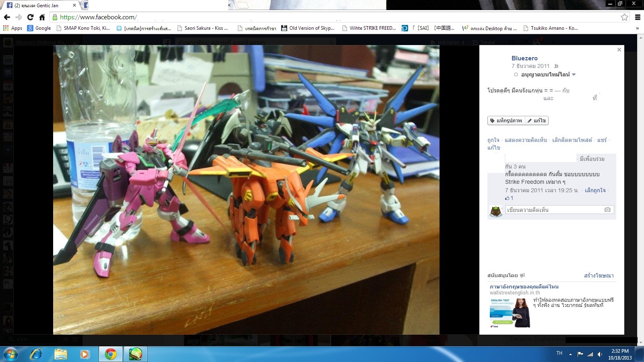Click the browser forward arrow

(x=19, y=17)
